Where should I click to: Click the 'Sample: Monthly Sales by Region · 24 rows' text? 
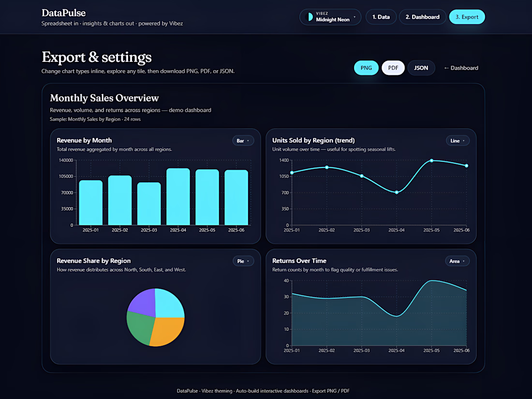click(x=95, y=119)
